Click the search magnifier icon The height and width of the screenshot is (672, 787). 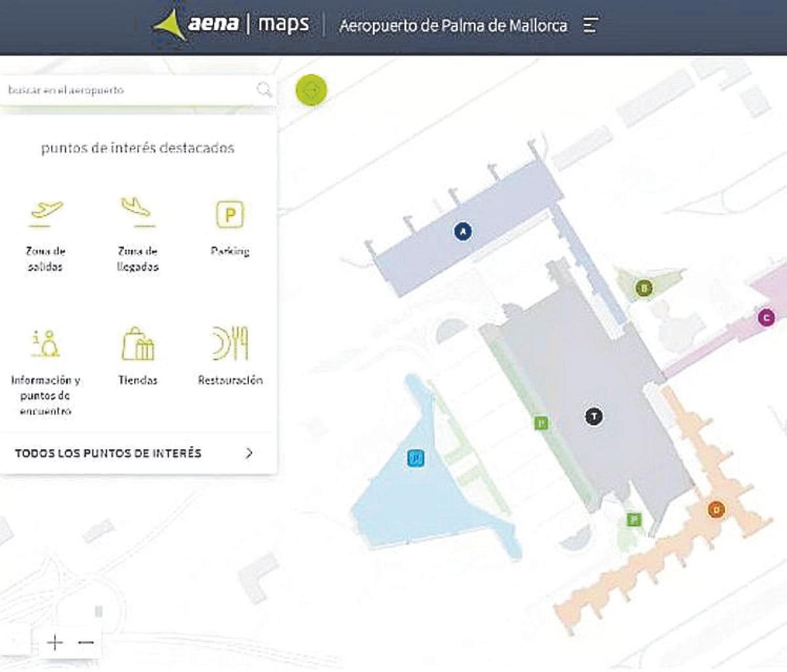pos(265,90)
